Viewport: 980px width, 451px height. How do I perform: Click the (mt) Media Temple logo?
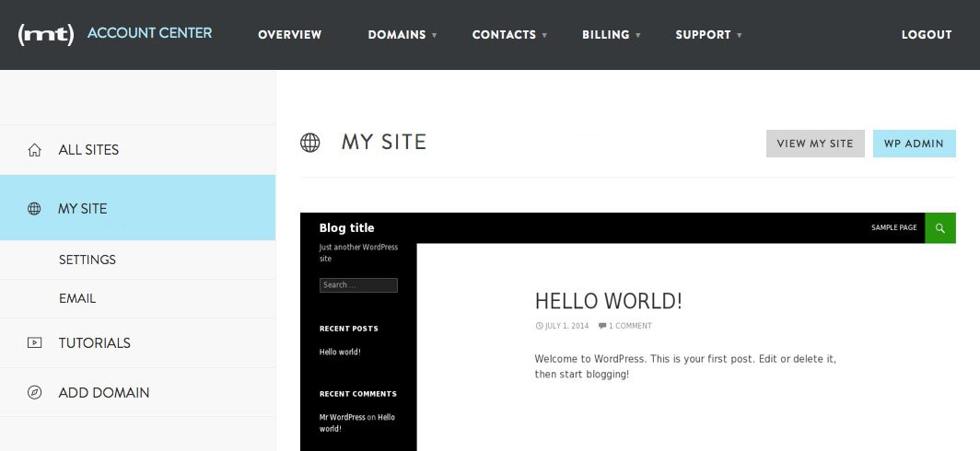[x=46, y=34]
